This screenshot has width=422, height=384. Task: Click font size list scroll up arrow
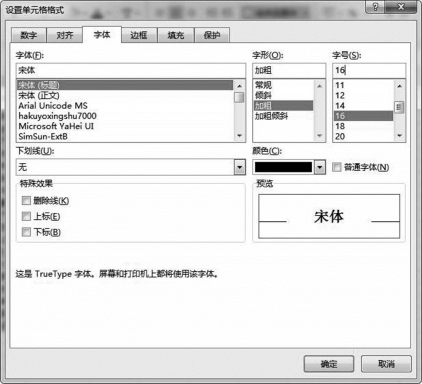(x=399, y=86)
